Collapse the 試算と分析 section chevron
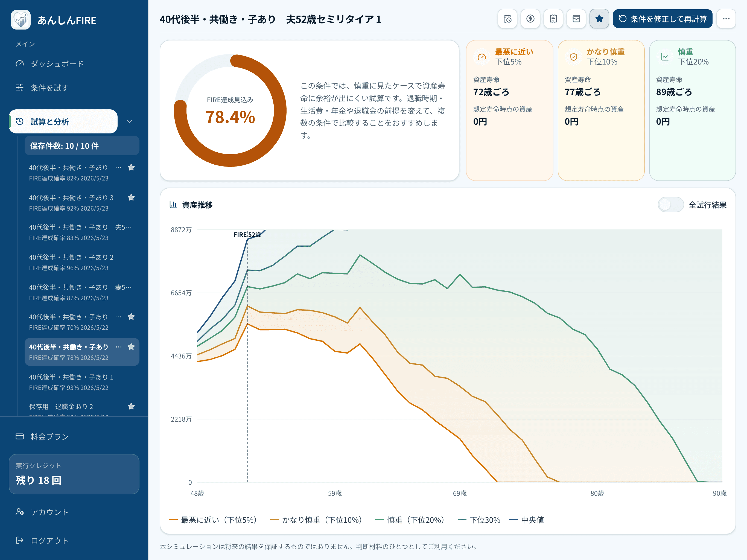Image resolution: width=747 pixels, height=560 pixels. pyautogui.click(x=129, y=122)
